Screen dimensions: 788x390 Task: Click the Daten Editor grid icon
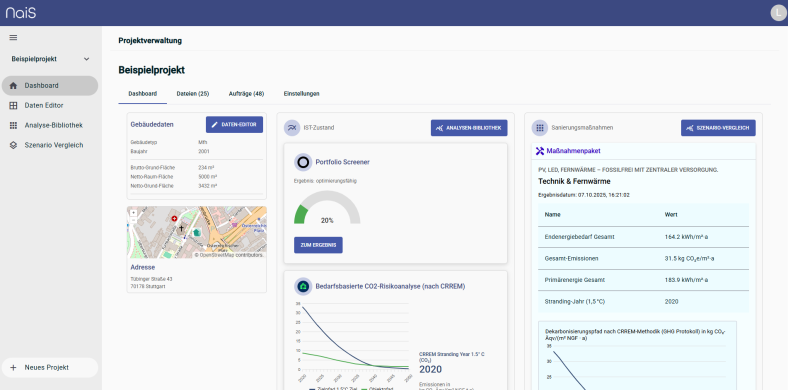tap(14, 106)
